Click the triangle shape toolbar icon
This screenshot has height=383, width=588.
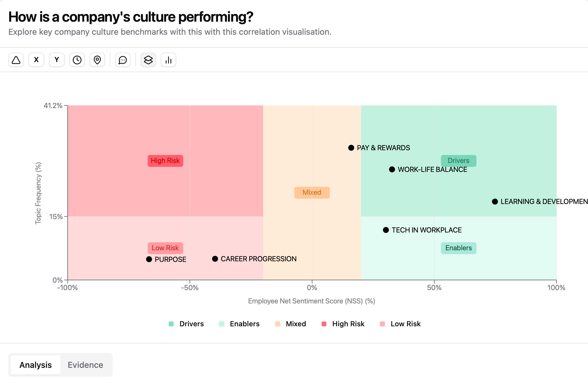pos(16,60)
